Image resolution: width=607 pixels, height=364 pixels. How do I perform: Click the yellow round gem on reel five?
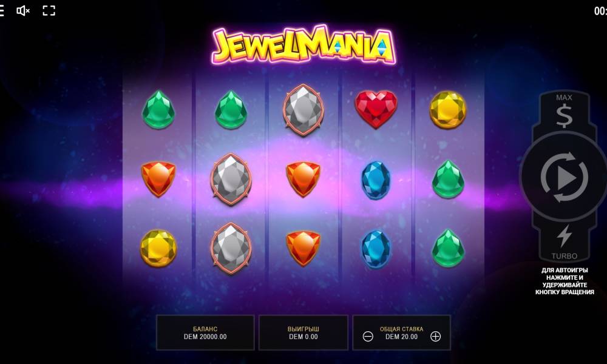pyautogui.click(x=448, y=110)
